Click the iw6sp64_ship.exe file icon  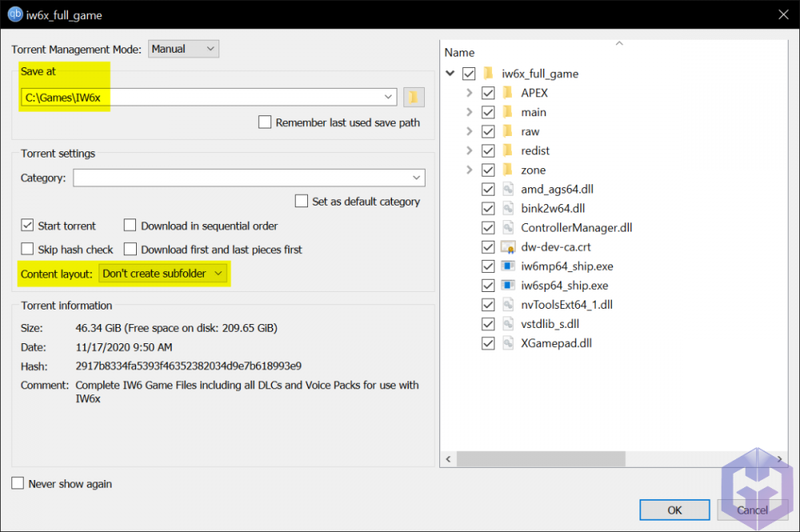(x=508, y=286)
